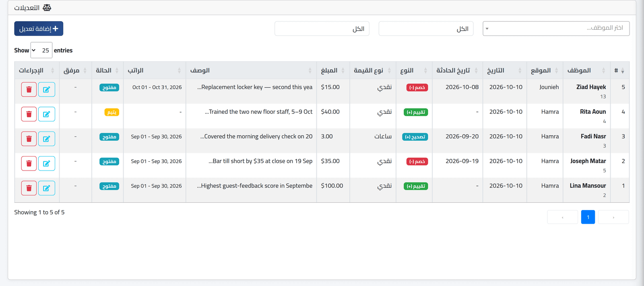
Task: Delete Fadi Nasr's adjustment row
Action: [29, 139]
